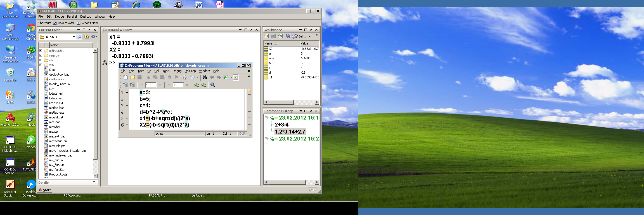This screenshot has height=215, width=644.
Task: Go up one folder level icon
Action: tap(87, 37)
